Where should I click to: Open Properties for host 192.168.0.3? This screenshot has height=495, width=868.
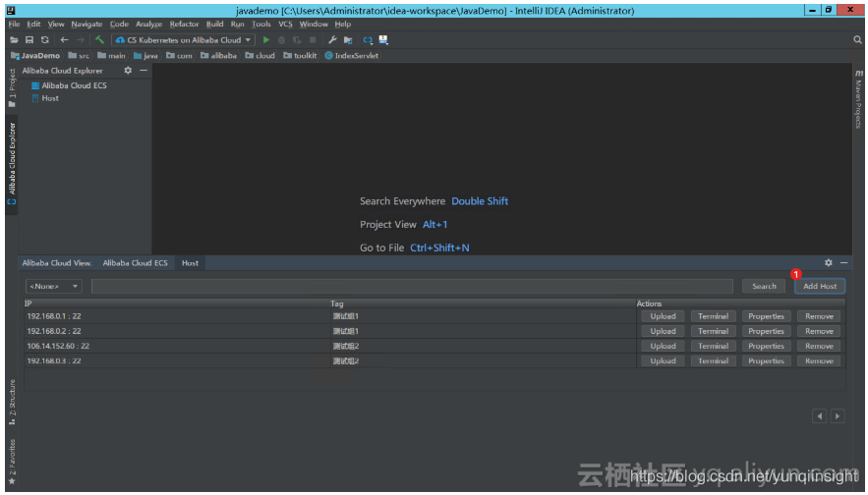766,361
